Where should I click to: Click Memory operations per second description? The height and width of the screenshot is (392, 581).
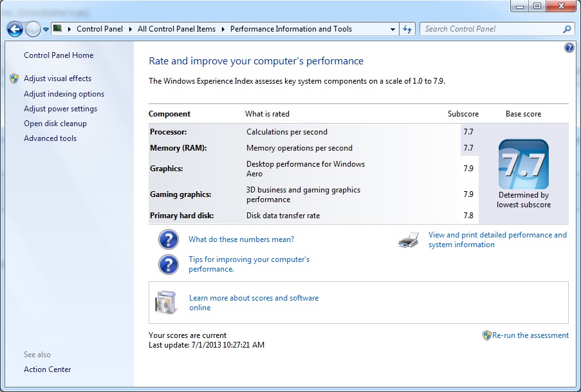click(x=299, y=148)
